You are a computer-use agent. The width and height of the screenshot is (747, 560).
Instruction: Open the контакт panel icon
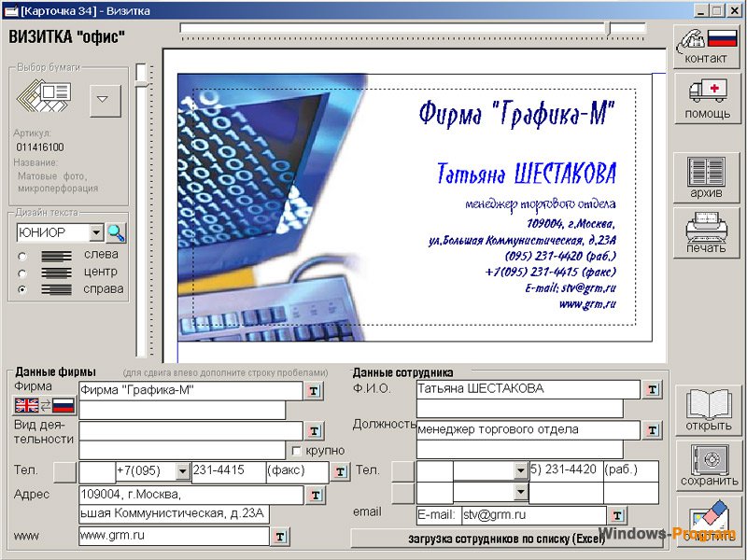705,42
